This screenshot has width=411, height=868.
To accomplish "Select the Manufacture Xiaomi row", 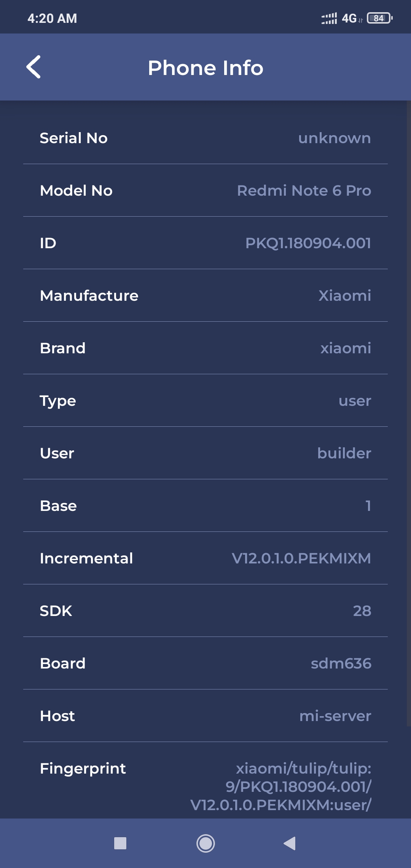I will 205,295.
